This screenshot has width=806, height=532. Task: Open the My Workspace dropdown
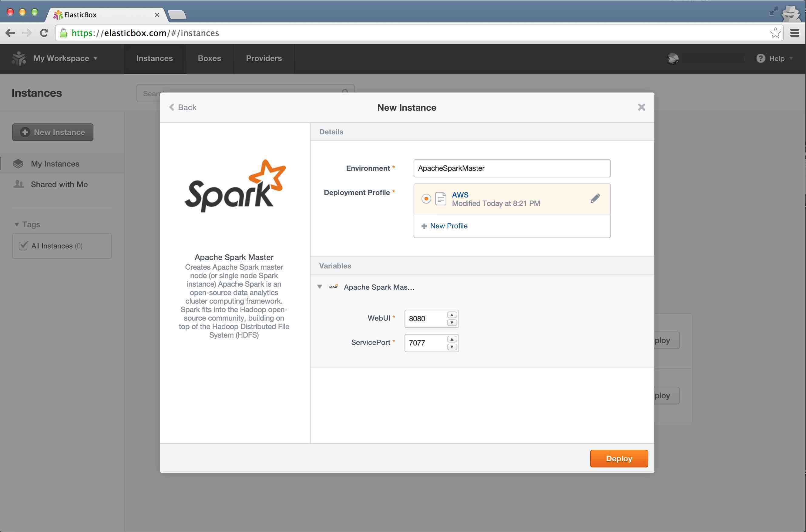[x=65, y=58]
